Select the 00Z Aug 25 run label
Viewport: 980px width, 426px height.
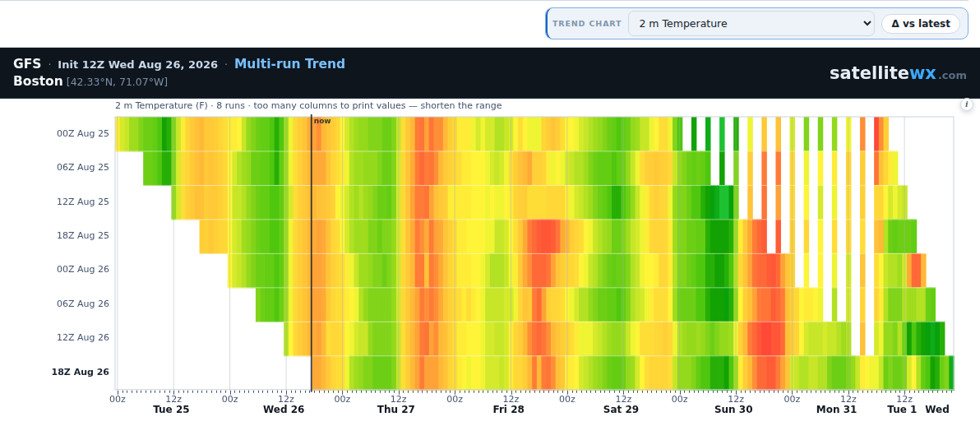83,133
